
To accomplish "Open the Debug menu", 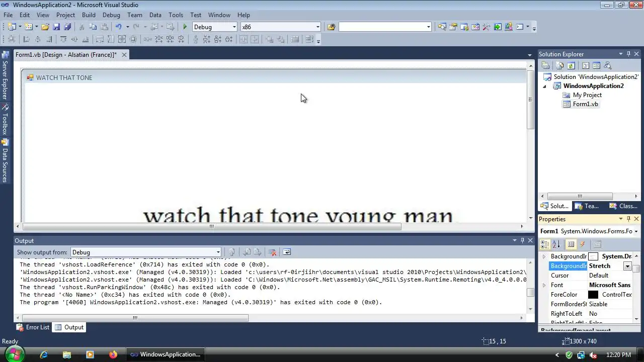I will [111, 15].
